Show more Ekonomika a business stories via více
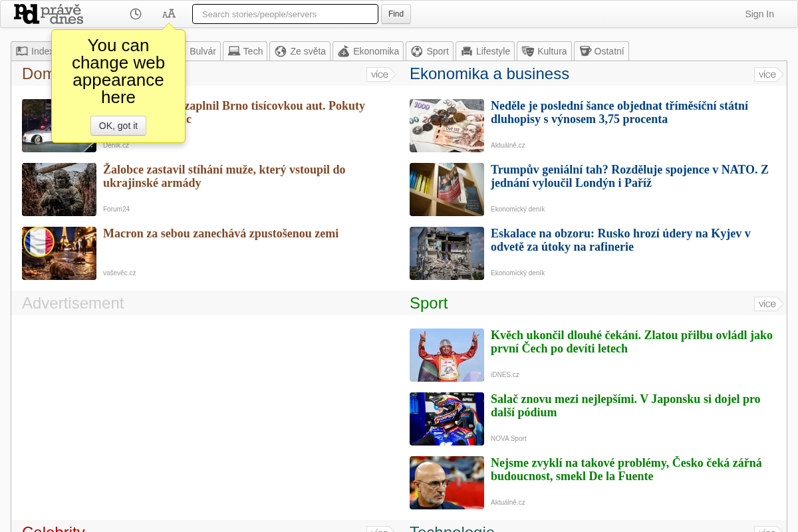Viewport: 798px width, 532px height. [768, 74]
